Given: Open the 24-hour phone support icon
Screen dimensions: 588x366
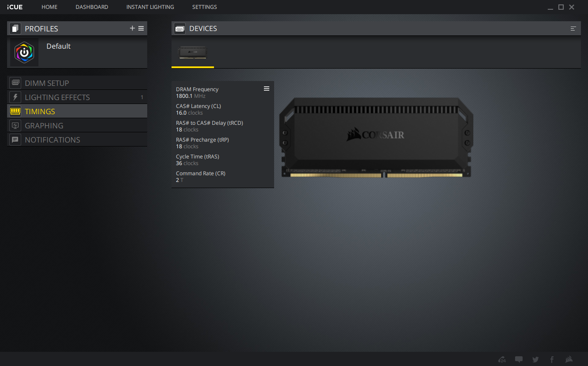Looking at the screenshot, I should coord(502,359).
